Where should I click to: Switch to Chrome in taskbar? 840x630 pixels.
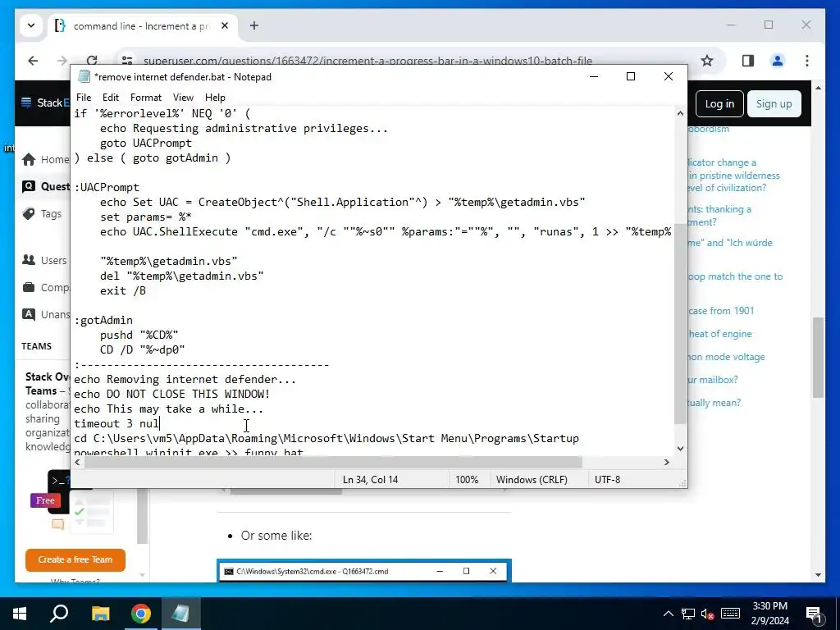[x=141, y=614]
